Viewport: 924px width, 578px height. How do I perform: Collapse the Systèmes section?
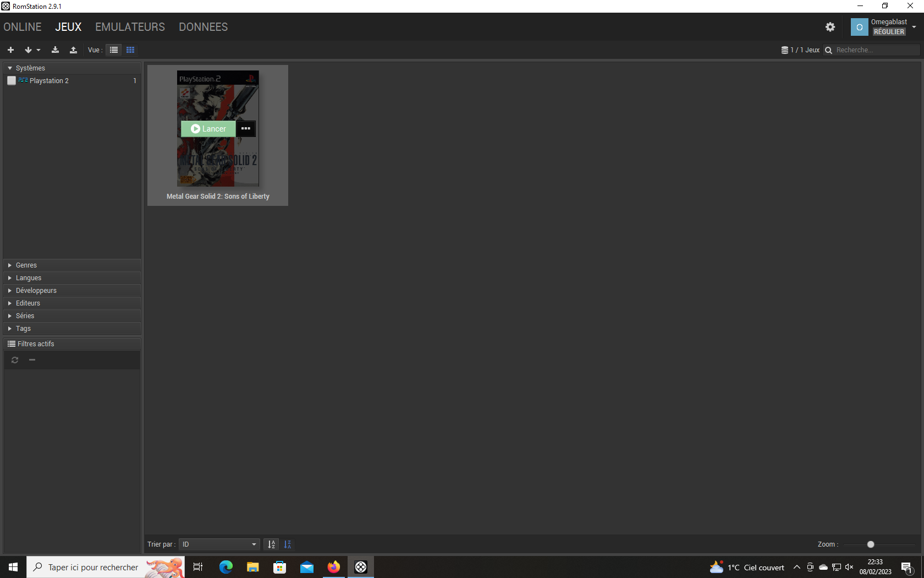click(x=72, y=68)
